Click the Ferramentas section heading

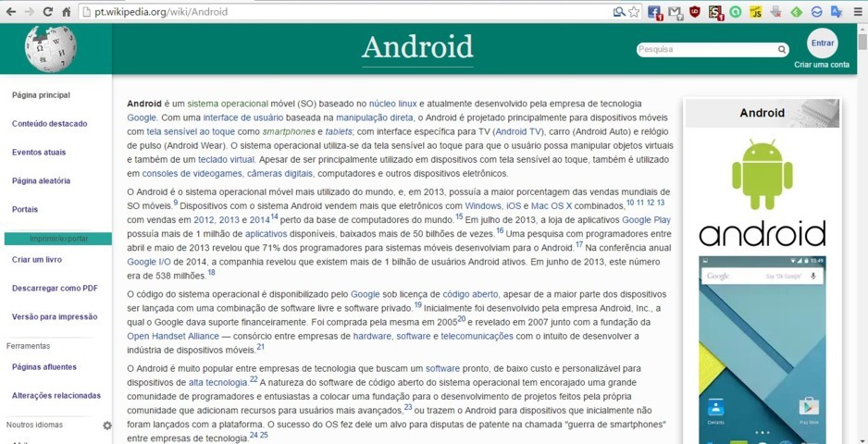pos(29,346)
